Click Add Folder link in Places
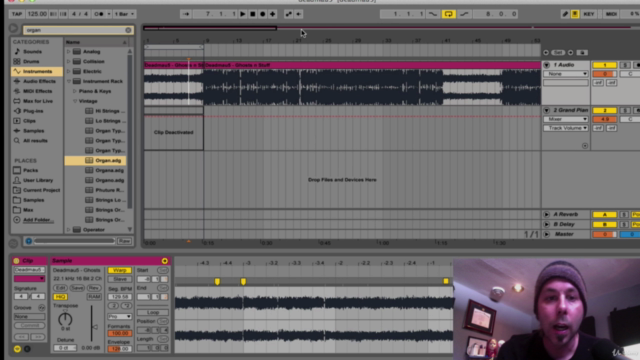 click(x=38, y=220)
